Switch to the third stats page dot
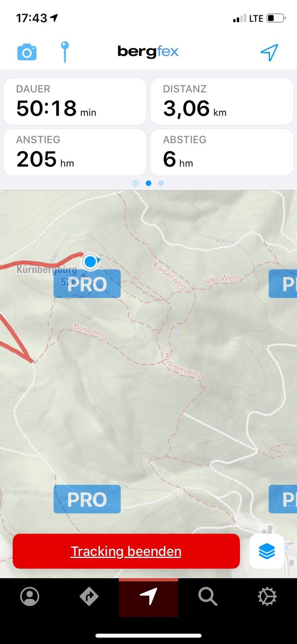297x644 pixels. click(x=161, y=183)
